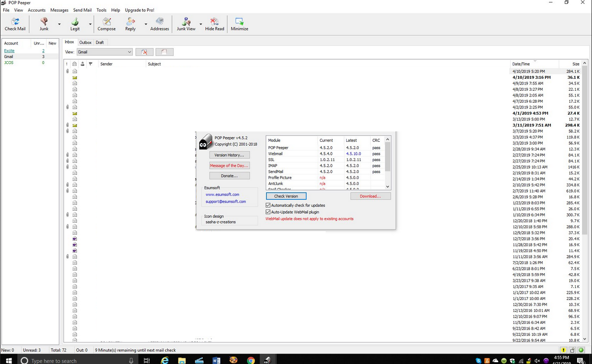Open the Tools menu

click(x=101, y=10)
